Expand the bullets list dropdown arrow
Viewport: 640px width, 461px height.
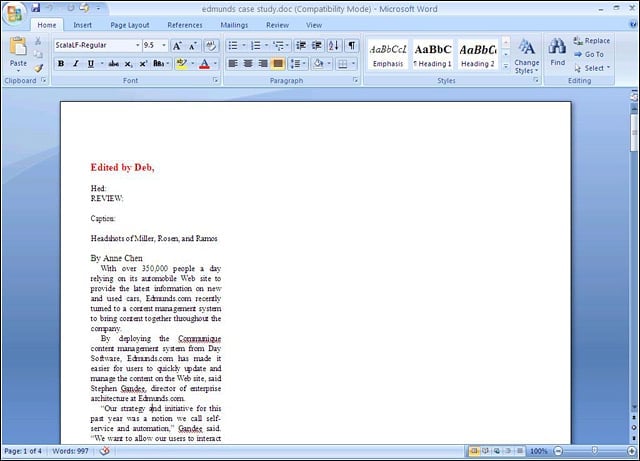point(244,45)
